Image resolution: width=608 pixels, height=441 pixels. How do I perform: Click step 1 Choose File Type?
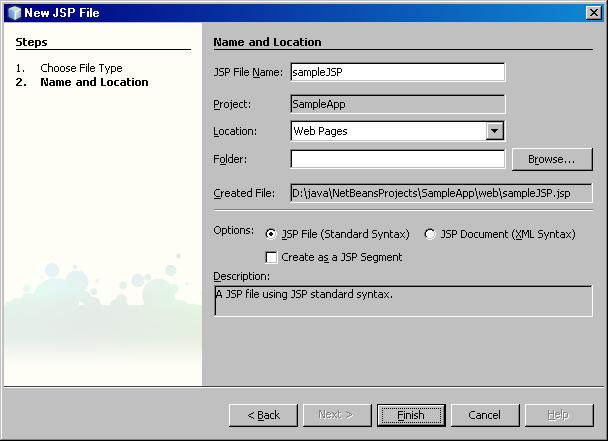81,68
